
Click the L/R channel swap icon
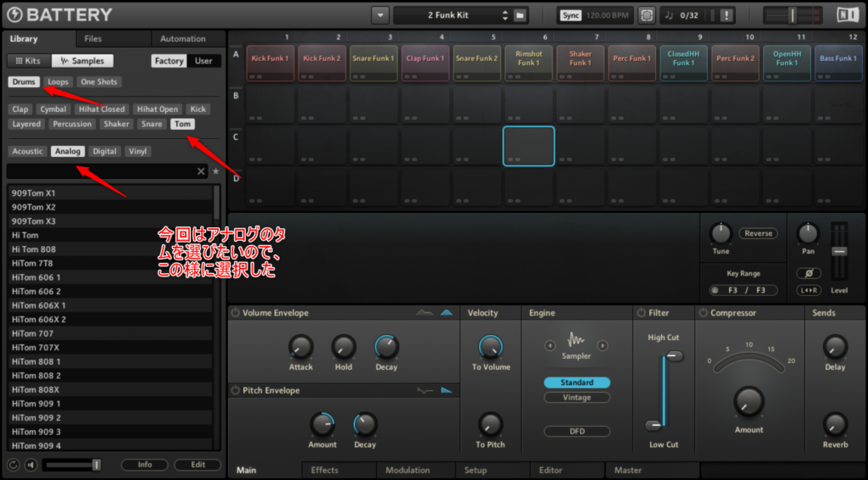pyautogui.click(x=809, y=291)
